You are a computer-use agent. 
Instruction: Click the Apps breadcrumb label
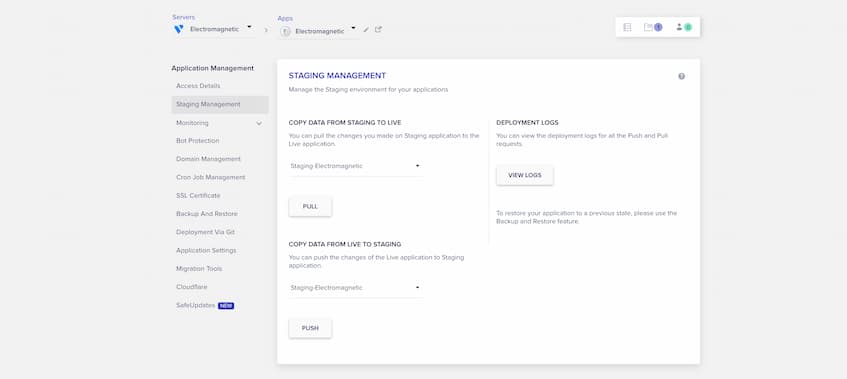(285, 18)
